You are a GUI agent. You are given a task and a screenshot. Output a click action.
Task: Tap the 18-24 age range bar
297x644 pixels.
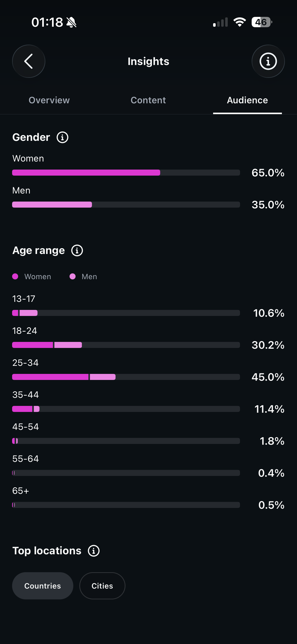click(x=126, y=345)
